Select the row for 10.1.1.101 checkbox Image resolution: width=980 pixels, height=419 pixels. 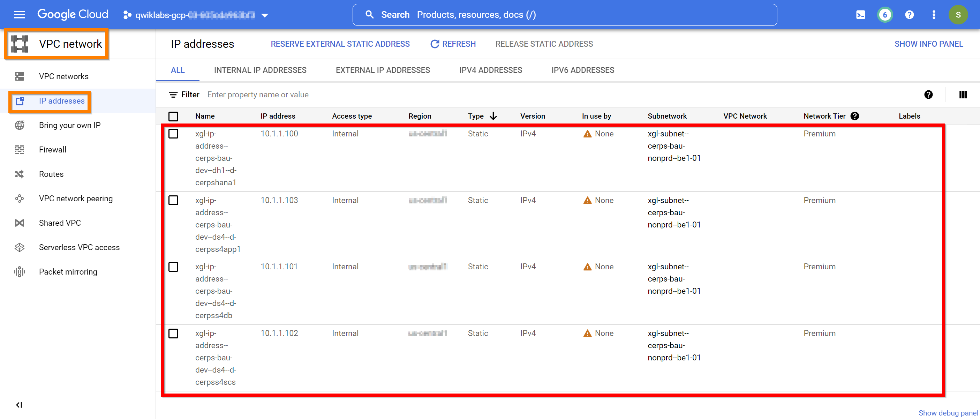173,267
